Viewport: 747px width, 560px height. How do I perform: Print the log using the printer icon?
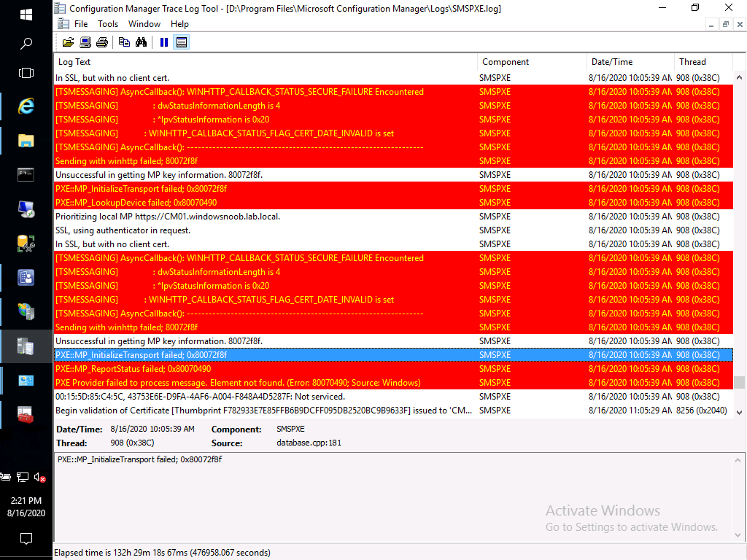click(102, 42)
